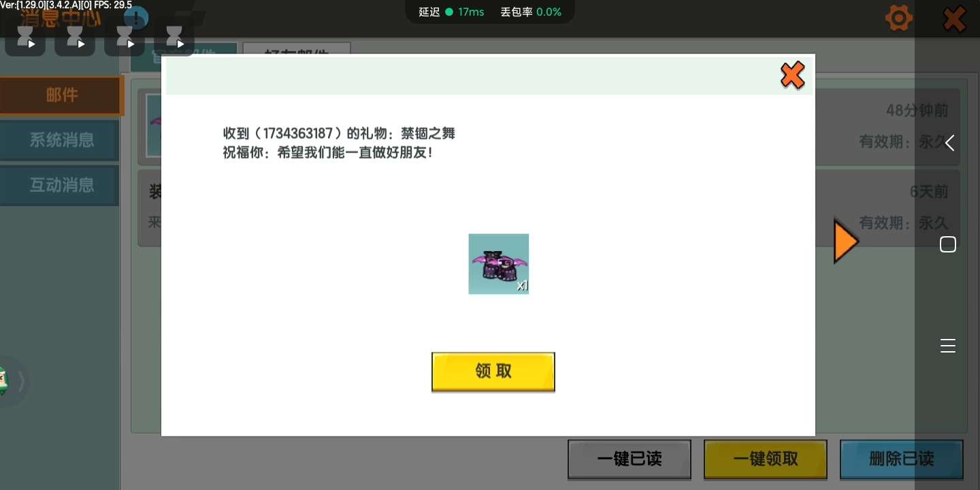Claim the gift with 领取 button
Viewport: 980px width, 490px height.
click(x=493, y=372)
